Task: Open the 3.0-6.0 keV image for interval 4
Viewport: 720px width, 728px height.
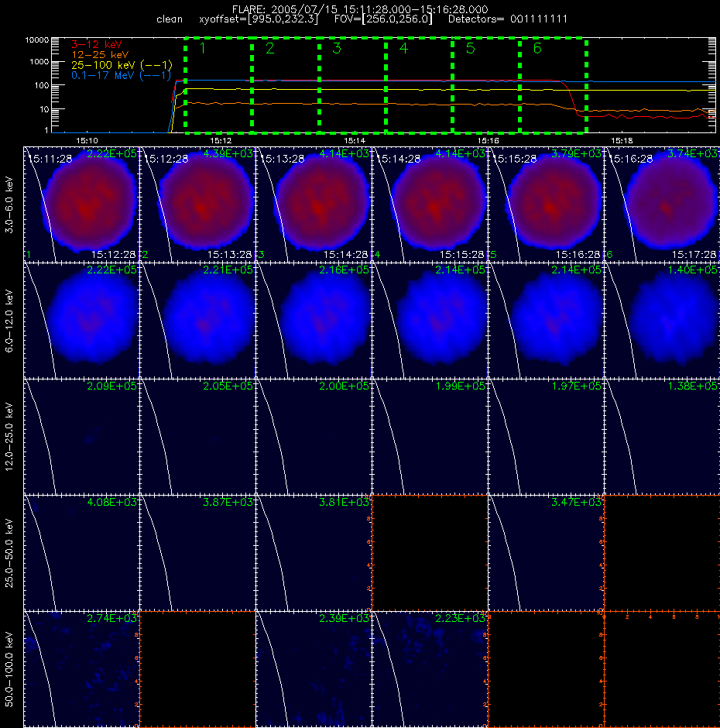Action: 430,204
